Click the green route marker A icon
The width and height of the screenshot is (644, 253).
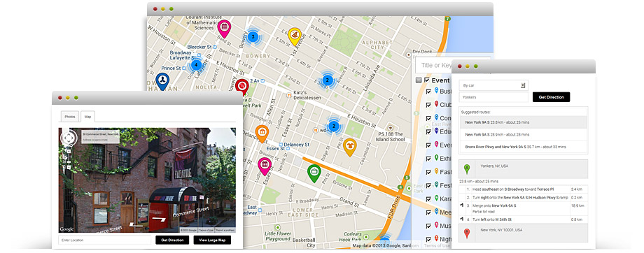pos(467,169)
